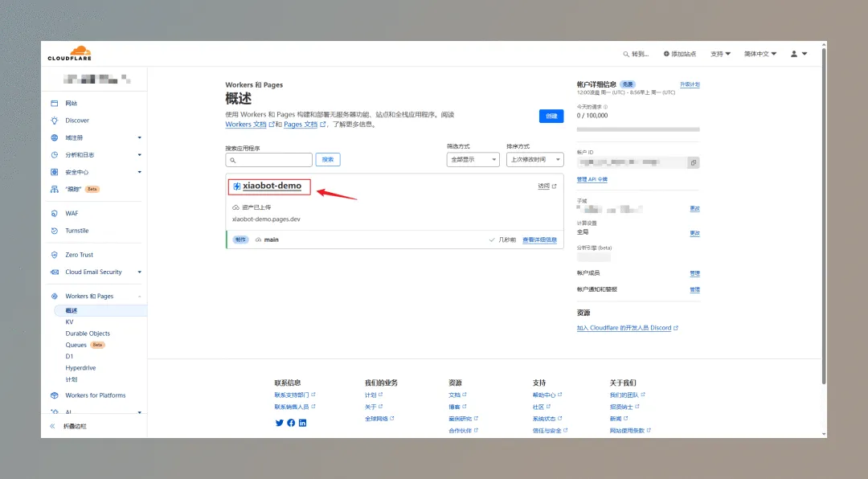This screenshot has width=868, height=479.
Task: Open the user account profile icon
Action: pyautogui.click(x=794, y=54)
